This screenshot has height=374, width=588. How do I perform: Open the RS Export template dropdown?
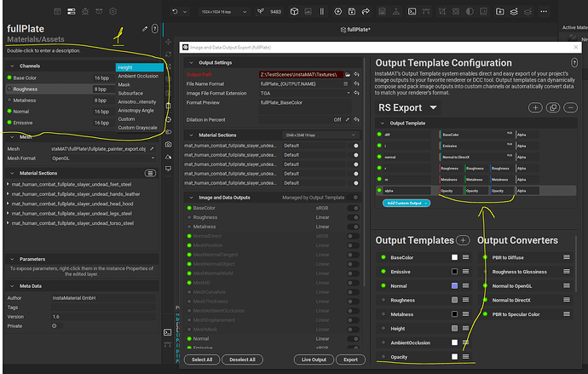pos(433,108)
